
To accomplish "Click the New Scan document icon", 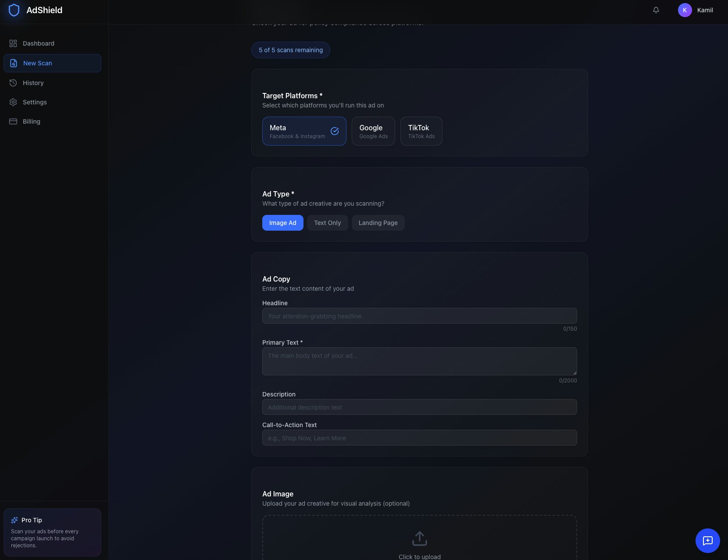I will pyautogui.click(x=13, y=63).
